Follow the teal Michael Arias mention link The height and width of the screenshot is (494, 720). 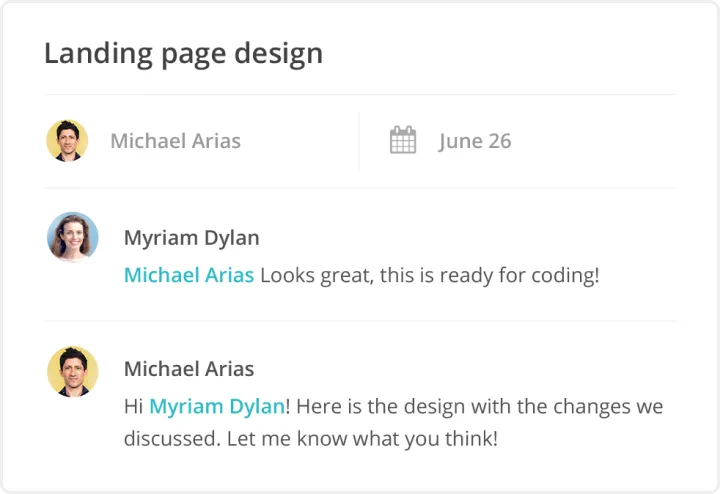pyautogui.click(x=189, y=275)
